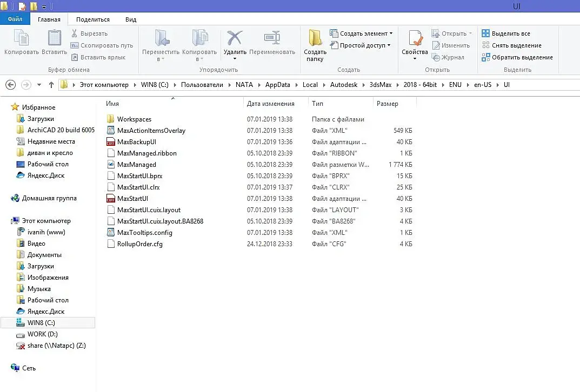Open the recent locations dropdown arrow
This screenshot has width=580, height=392.
click(x=39, y=85)
